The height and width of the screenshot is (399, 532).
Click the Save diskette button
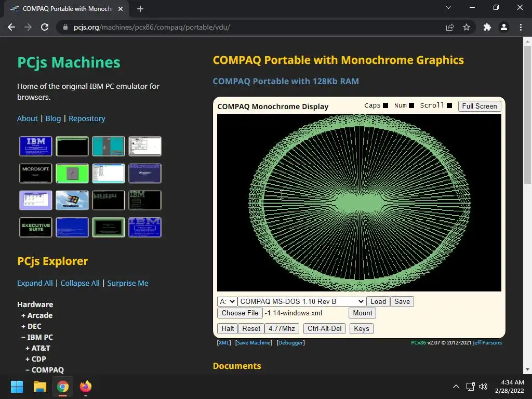(402, 301)
